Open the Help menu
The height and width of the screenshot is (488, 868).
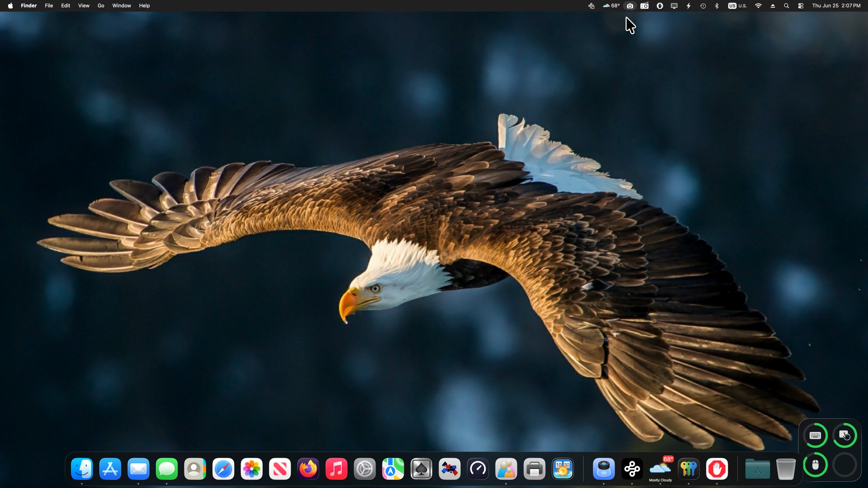(144, 6)
